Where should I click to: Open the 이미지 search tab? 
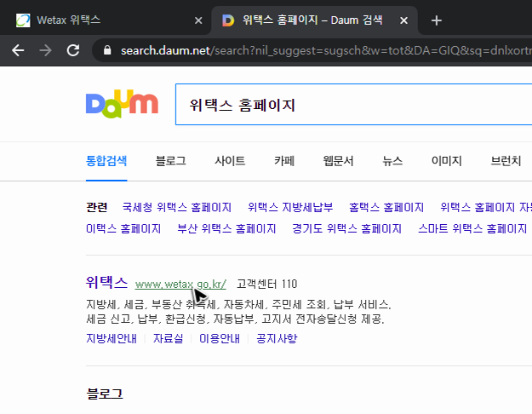click(x=447, y=161)
